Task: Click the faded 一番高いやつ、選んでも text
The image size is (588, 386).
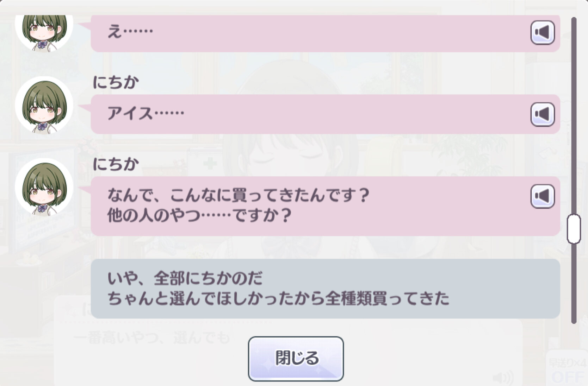Action: pos(151,338)
